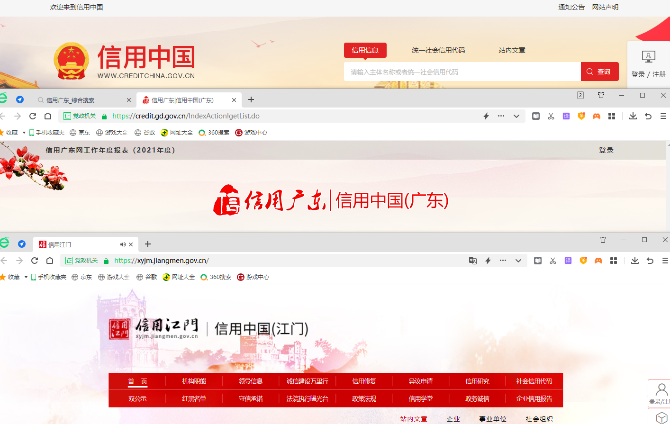The height and width of the screenshot is (424, 670).
Task: Open a new tab in the Jiangmen window
Action: [147, 244]
